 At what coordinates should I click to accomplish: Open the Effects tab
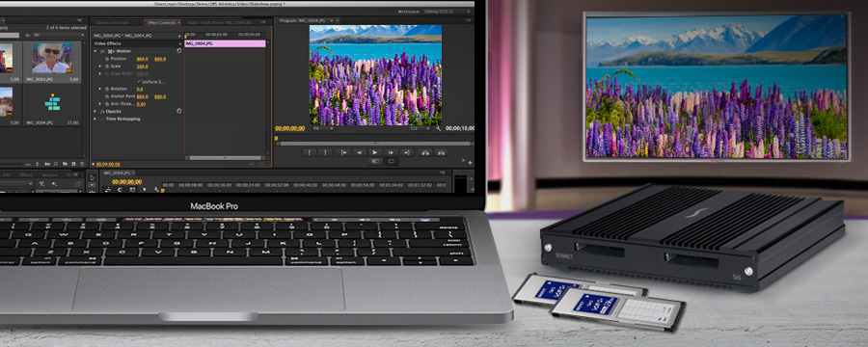[x=26, y=174]
